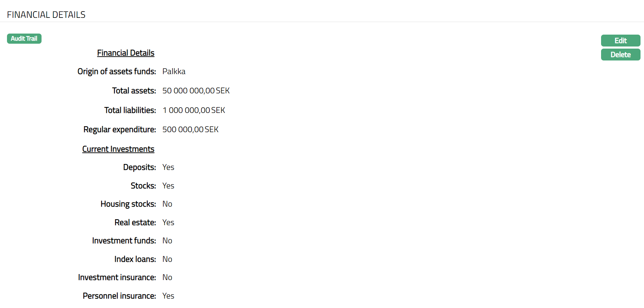Click the Deposits label

pos(139,167)
